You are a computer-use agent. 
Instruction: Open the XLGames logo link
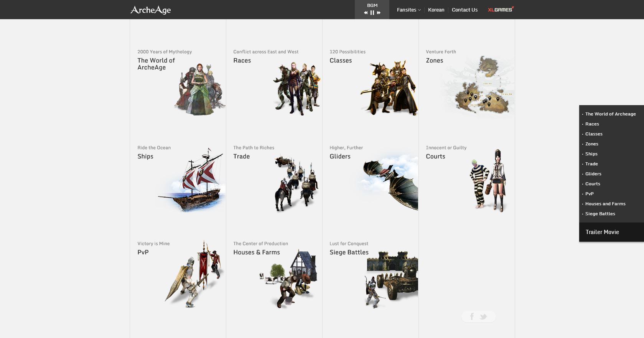[500, 10]
